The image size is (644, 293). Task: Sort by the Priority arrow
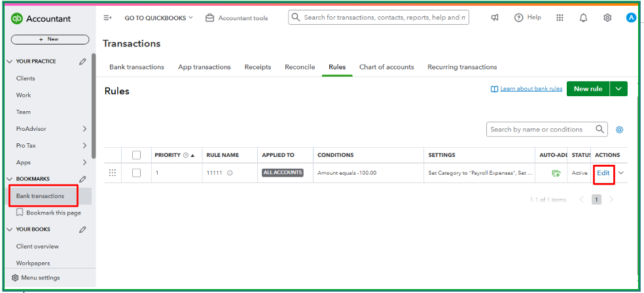click(192, 156)
